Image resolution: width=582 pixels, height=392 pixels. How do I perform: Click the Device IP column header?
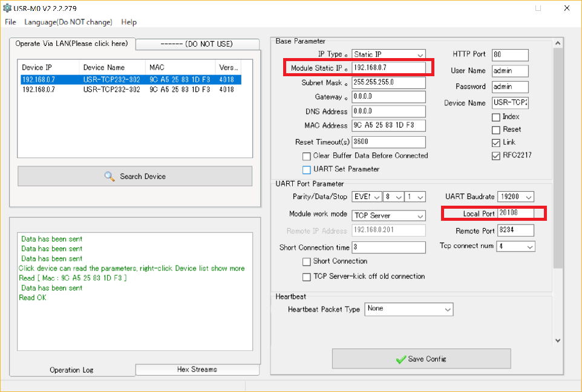(x=48, y=68)
